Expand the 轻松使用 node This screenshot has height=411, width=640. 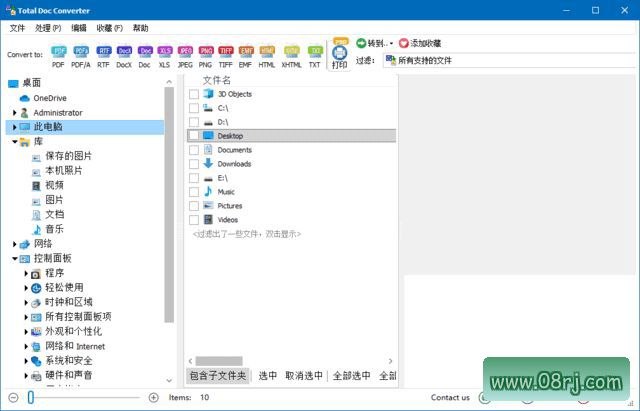point(26,288)
